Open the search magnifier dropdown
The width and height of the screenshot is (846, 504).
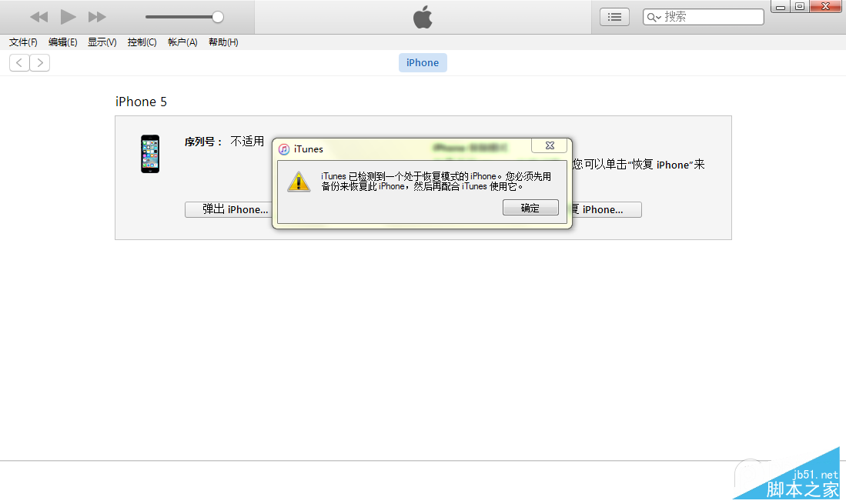[x=654, y=17]
